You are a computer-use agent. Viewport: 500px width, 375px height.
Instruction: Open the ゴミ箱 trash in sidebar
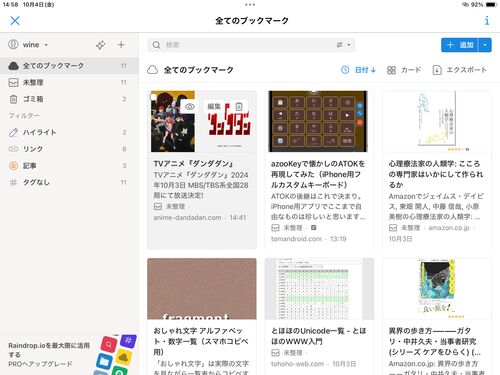click(x=69, y=99)
